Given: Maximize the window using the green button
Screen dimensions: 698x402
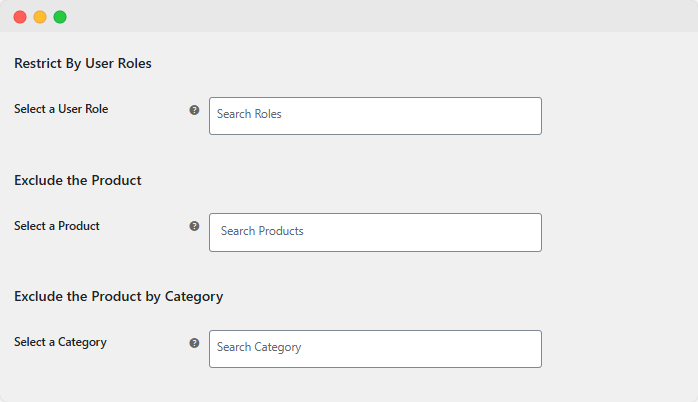Looking at the screenshot, I should [x=60, y=17].
